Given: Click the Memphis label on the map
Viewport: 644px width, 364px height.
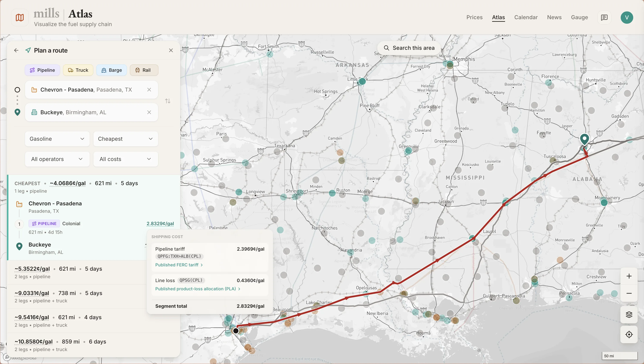Looking at the screenshot, I should [x=464, y=59].
